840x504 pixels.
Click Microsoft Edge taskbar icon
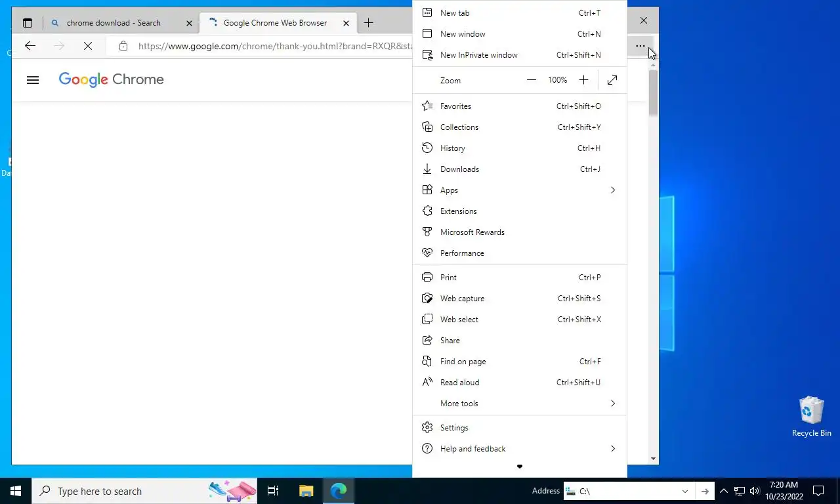[339, 491]
